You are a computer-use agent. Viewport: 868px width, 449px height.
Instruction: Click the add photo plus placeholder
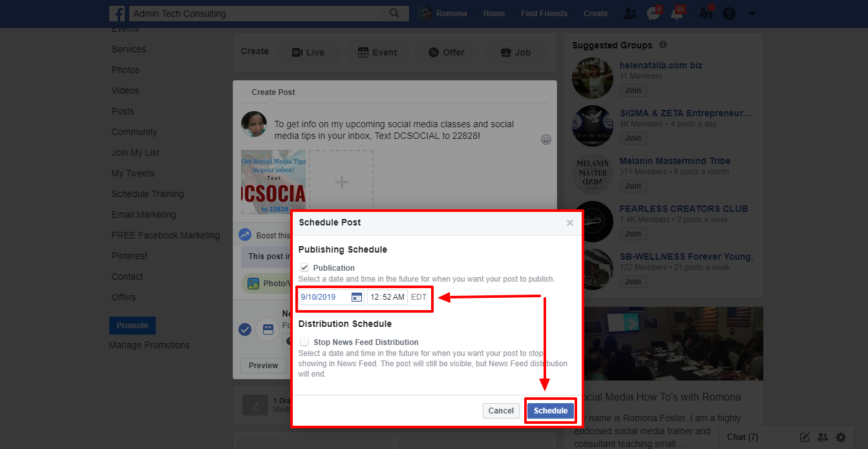tap(341, 182)
